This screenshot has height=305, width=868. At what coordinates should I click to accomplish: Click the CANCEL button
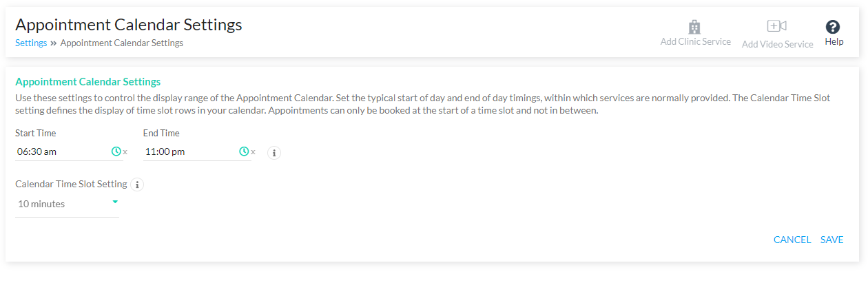pos(792,240)
